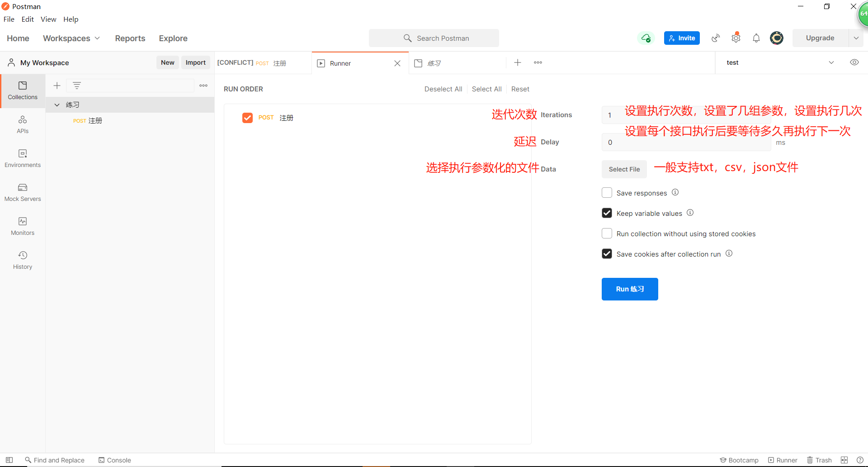Click the help question mark icon
The height and width of the screenshot is (467, 868).
click(x=860, y=460)
